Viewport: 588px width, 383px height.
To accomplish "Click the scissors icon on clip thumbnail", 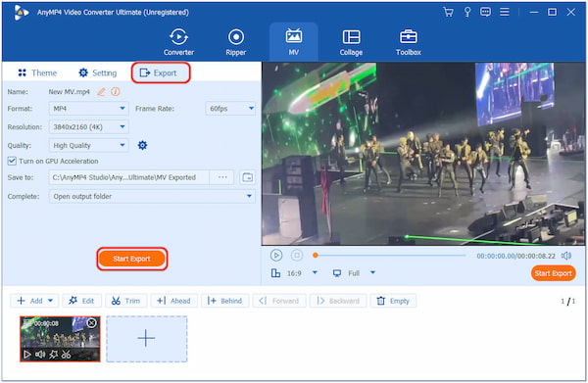I will click(x=67, y=355).
